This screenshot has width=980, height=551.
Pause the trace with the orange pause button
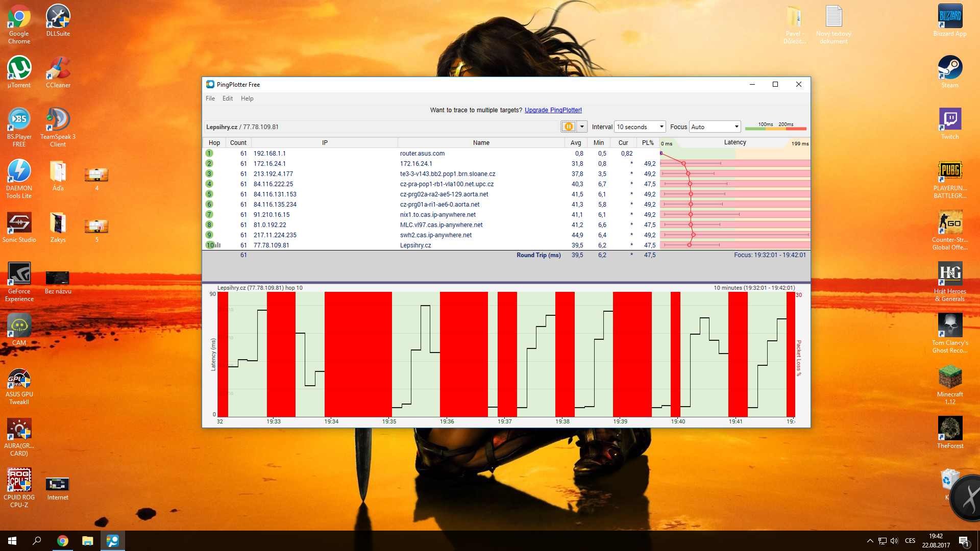pos(568,127)
